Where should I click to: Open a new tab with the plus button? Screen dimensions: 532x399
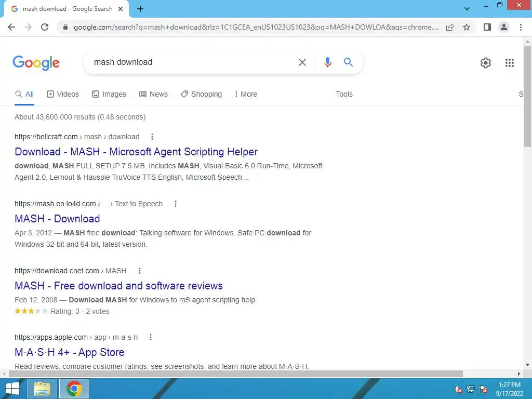point(140,9)
